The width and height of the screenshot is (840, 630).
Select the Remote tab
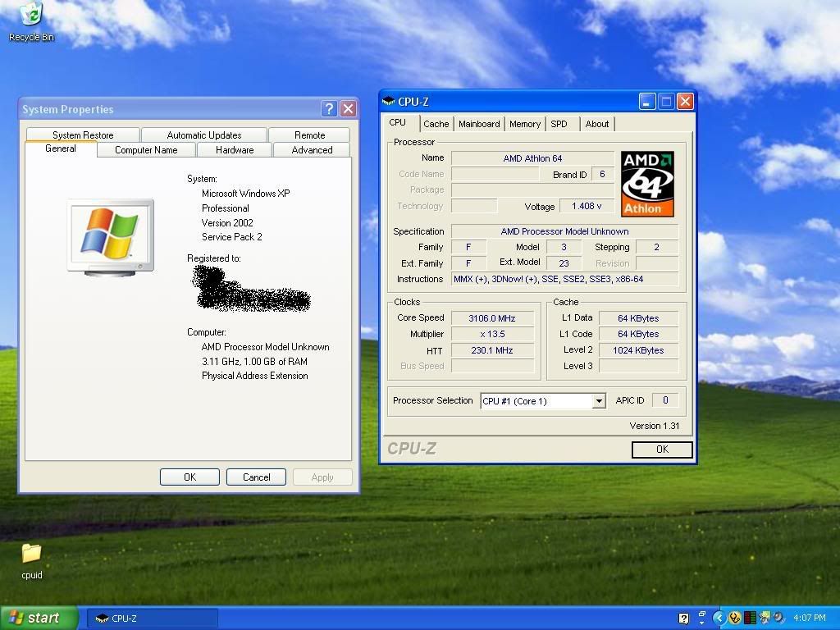[x=309, y=135]
